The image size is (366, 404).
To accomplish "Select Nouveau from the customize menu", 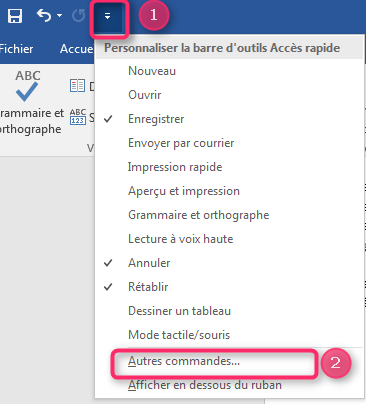I will coord(229,71).
